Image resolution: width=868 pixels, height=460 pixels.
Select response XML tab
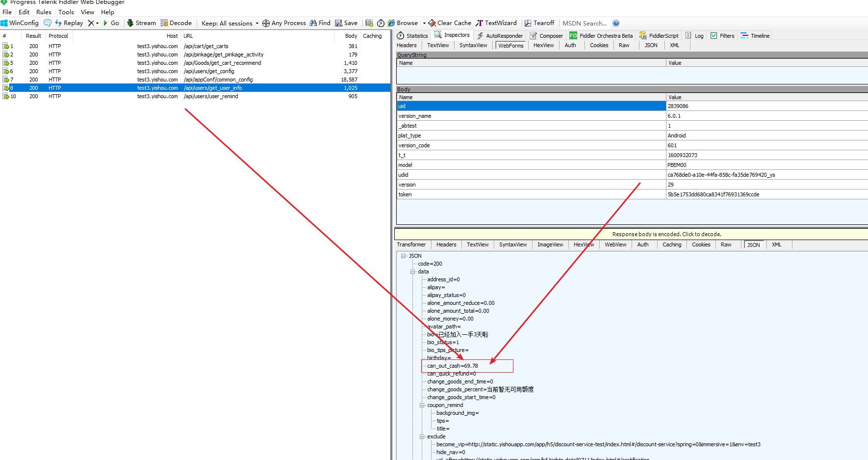776,244
